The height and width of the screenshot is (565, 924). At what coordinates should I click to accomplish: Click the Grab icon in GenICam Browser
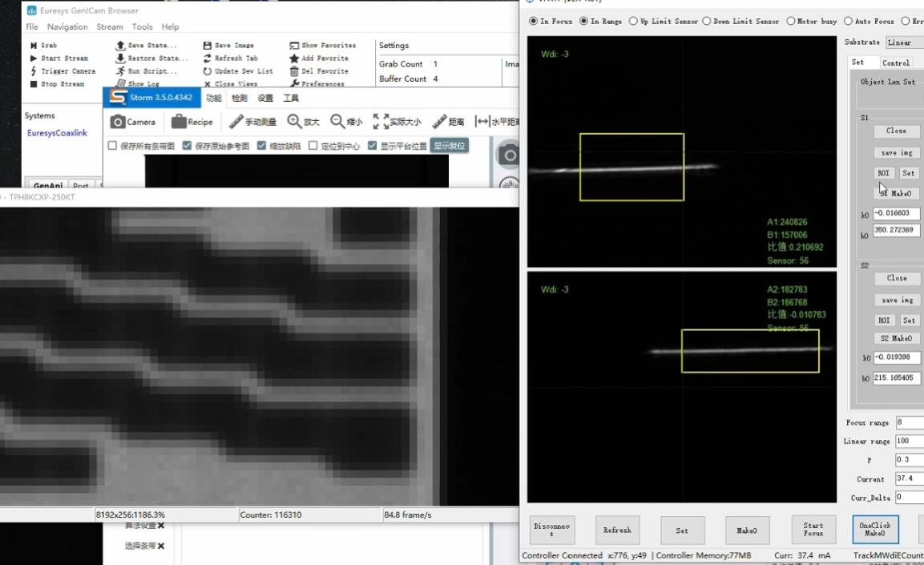[x=34, y=46]
